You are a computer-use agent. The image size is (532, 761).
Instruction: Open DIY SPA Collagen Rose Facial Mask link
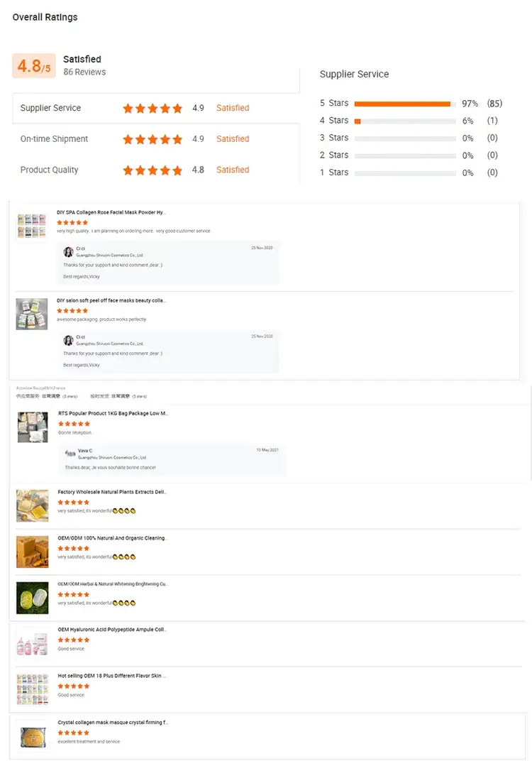111,212
